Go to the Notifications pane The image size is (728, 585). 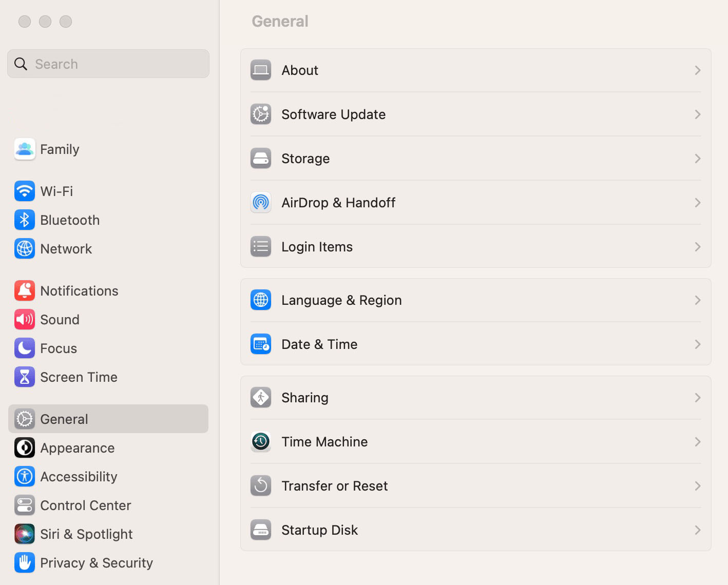click(108, 291)
